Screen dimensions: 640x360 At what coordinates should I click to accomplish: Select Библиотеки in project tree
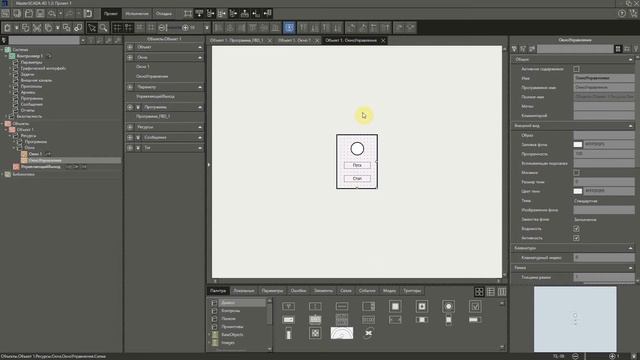(23, 174)
